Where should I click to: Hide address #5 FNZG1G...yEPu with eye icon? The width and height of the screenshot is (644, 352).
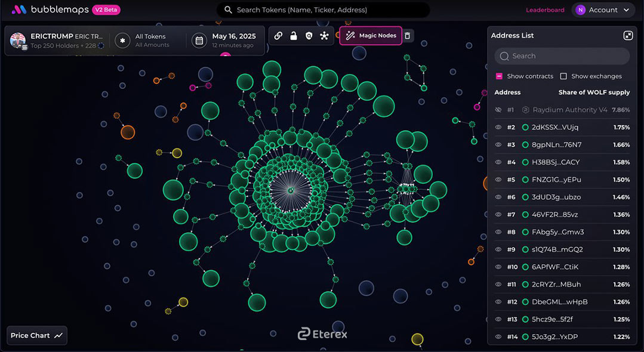498,180
